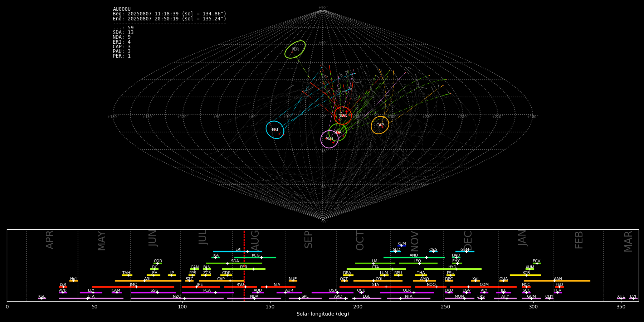Click the 300 tick label on solar longitude axis

[533, 307]
